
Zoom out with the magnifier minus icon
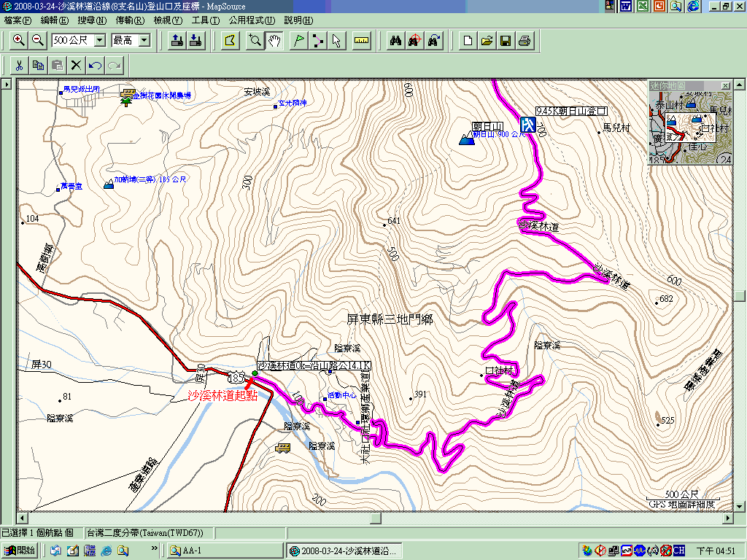38,41
